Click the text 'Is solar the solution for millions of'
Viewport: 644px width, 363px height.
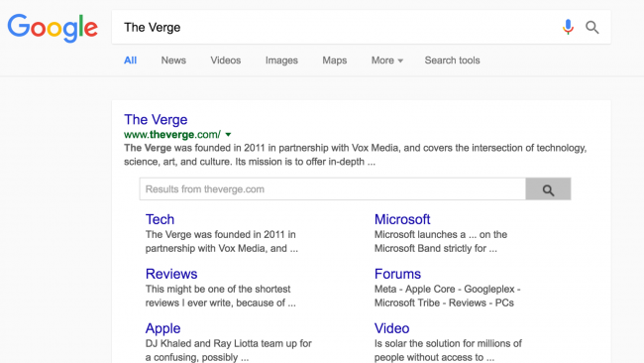pyautogui.click(x=448, y=343)
